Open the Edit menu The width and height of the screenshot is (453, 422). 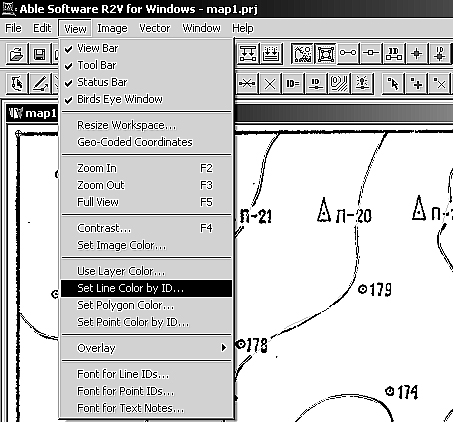(42, 28)
